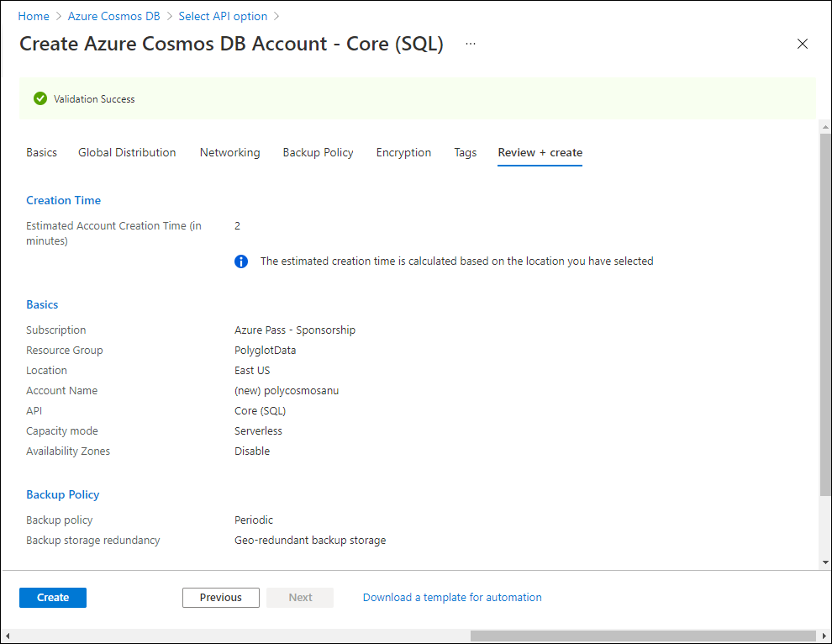Screen dimensions: 832x644
Task: Download a template for automation
Action: click(452, 597)
